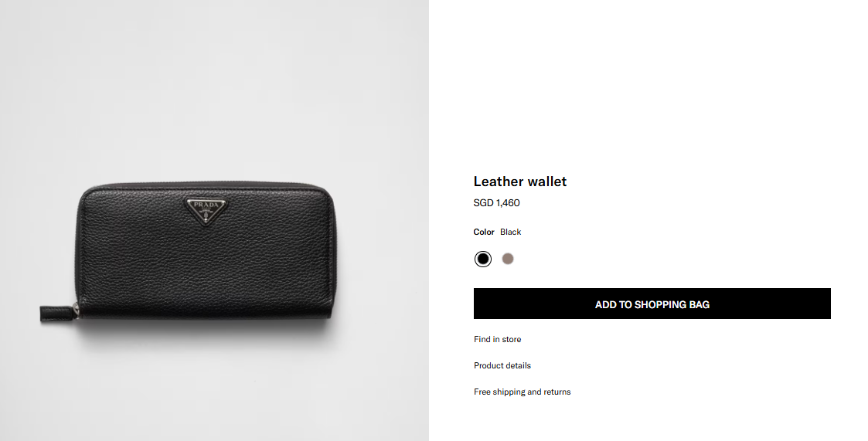Click the SGD 1,460 price text
This screenshot has height=441, width=868.
(496, 203)
